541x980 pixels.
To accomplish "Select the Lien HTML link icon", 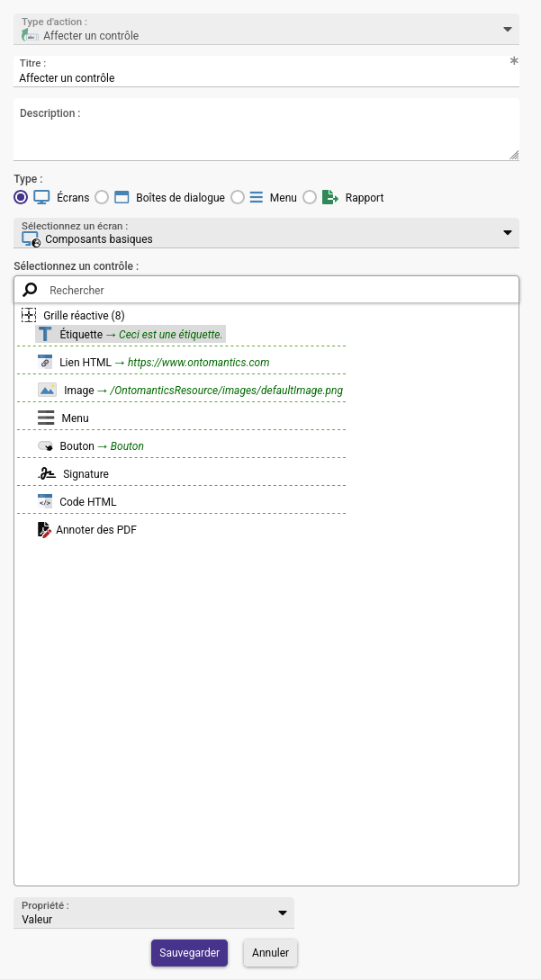I will 44,362.
